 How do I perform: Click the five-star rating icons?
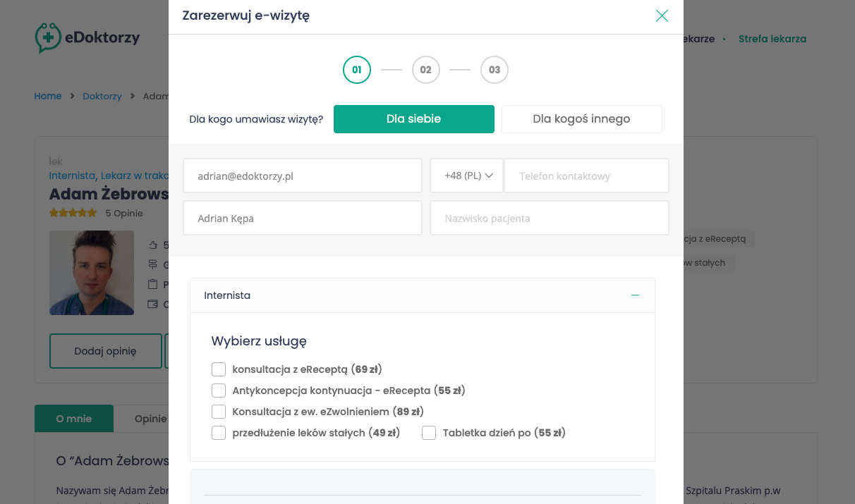pos(73,213)
